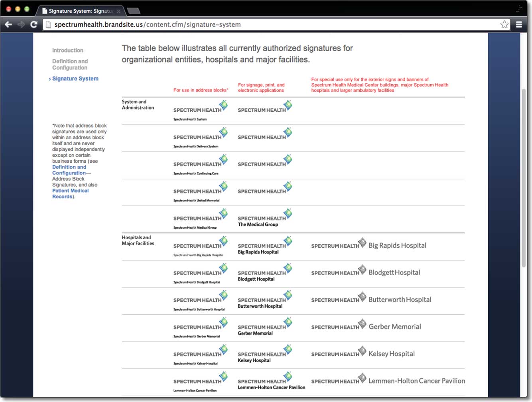Click the gray Lemmen-Holton Cancer Pavilion exterior signature
The width and height of the screenshot is (532, 402).
pyautogui.click(x=388, y=380)
